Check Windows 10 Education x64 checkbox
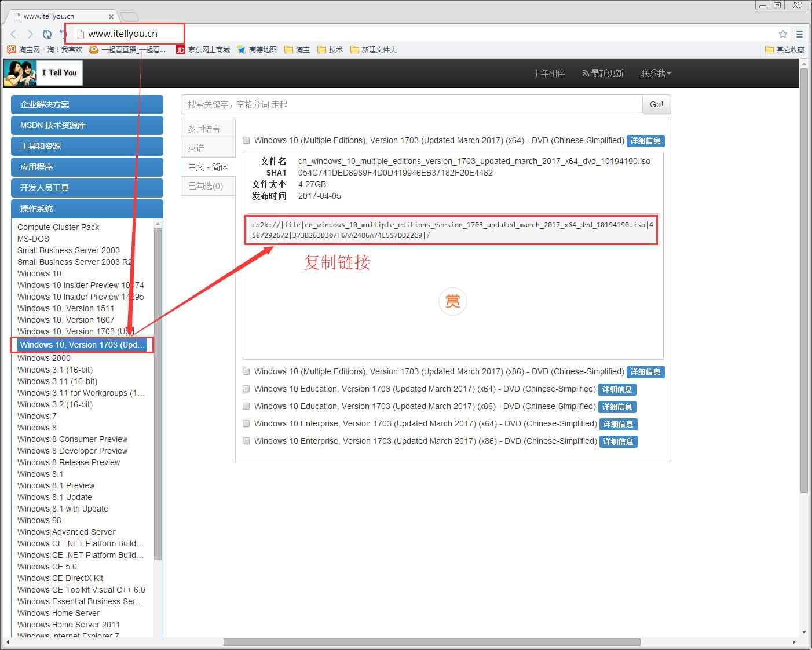 click(246, 389)
